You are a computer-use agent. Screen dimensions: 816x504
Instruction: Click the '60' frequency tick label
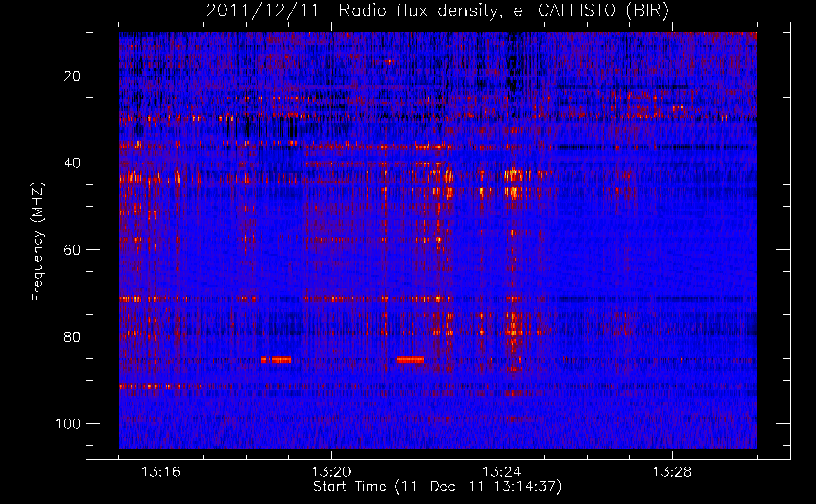(72, 250)
